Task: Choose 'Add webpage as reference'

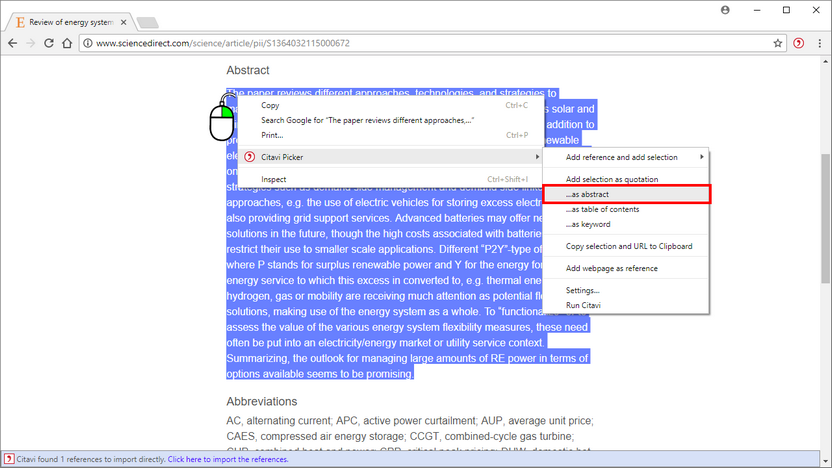Action: tap(626, 268)
